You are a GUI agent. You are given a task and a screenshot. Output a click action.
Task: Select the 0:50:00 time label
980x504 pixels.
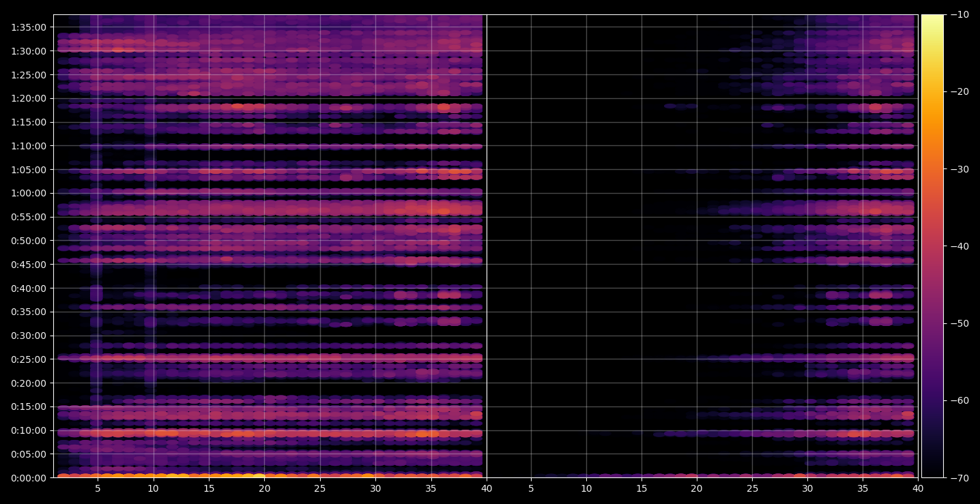tap(29, 241)
